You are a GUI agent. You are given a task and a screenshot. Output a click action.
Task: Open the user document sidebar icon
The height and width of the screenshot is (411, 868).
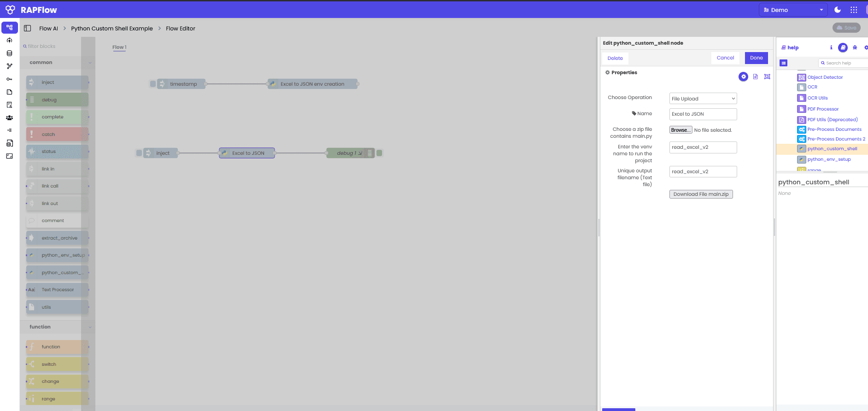click(x=9, y=105)
